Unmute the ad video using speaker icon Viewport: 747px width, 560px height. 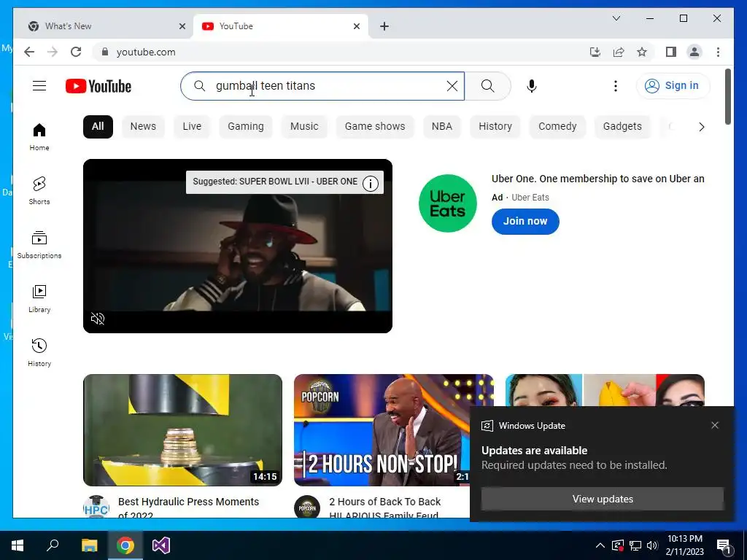[x=98, y=319]
